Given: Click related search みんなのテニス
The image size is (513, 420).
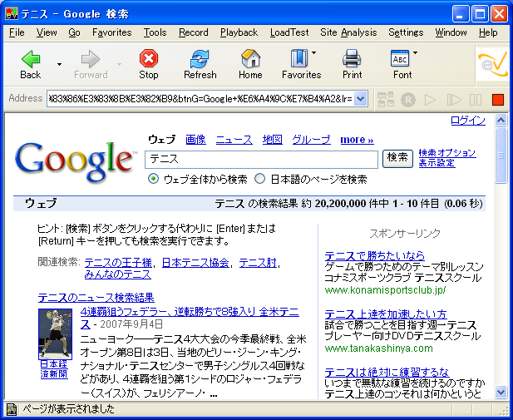Looking at the screenshot, I should pyautogui.click(x=118, y=274).
